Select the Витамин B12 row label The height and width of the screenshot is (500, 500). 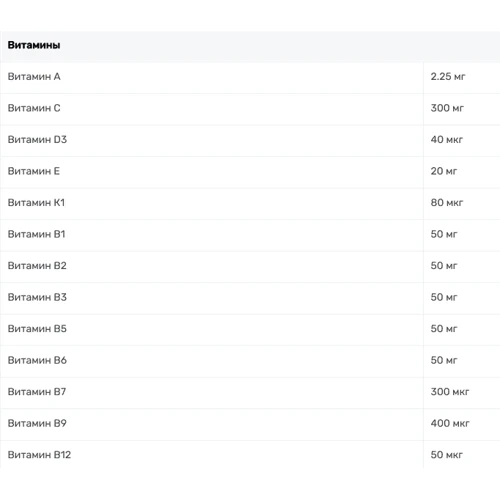(39, 455)
